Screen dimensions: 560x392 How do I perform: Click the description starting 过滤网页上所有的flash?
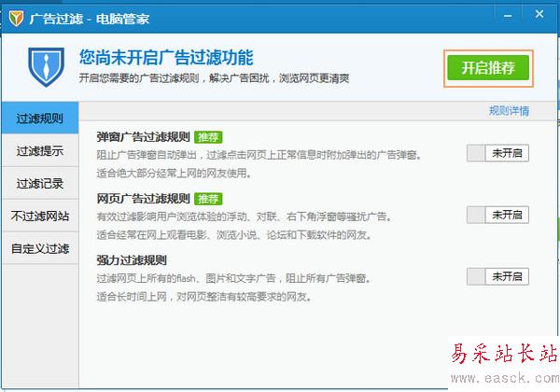pos(234,278)
